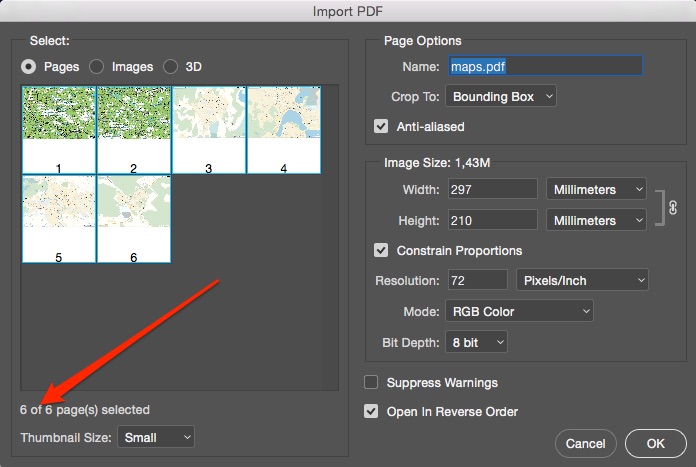Screen dimensions: 696x467
Task: Switch to the Images radio option
Action: click(x=97, y=67)
